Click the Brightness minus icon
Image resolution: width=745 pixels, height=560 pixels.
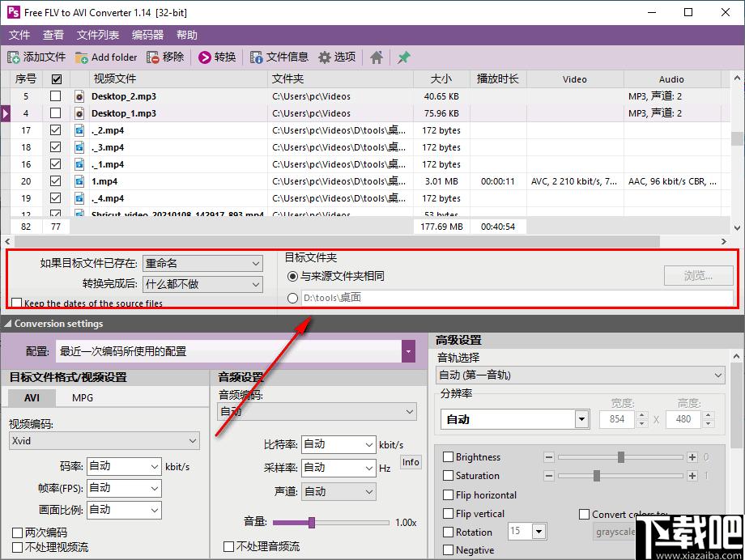(x=549, y=457)
